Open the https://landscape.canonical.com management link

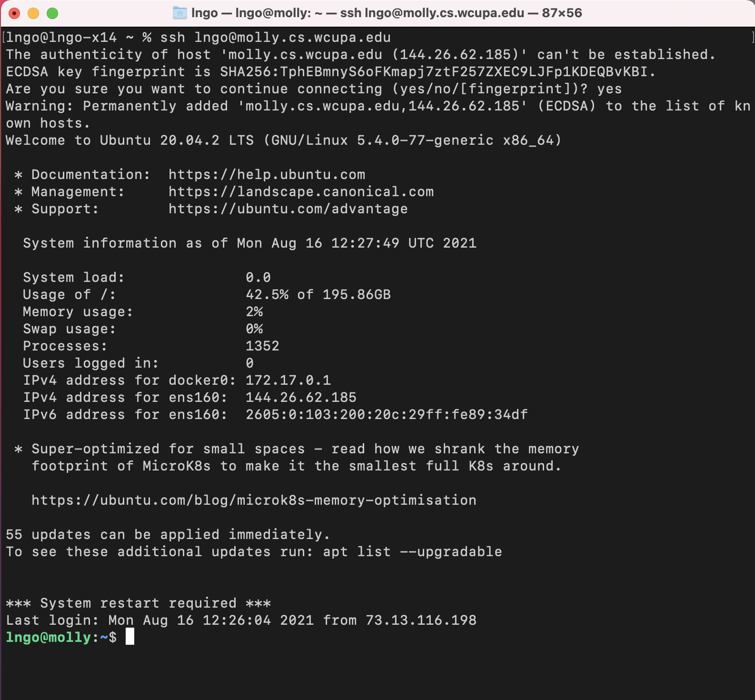301,192
